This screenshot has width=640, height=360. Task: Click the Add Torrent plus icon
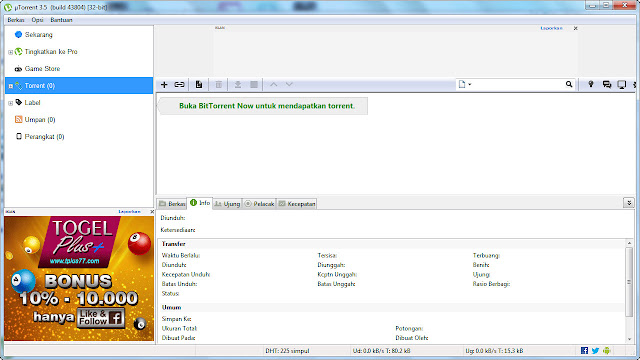click(x=164, y=84)
